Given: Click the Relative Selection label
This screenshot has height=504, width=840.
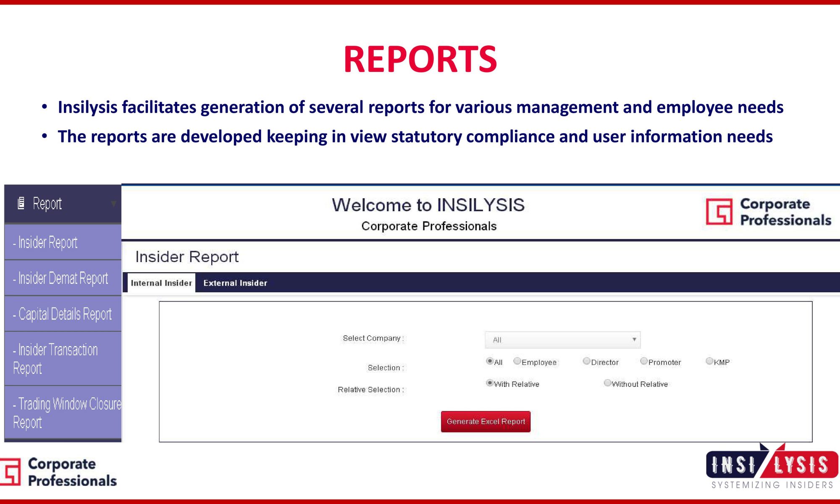Looking at the screenshot, I should 370,389.
